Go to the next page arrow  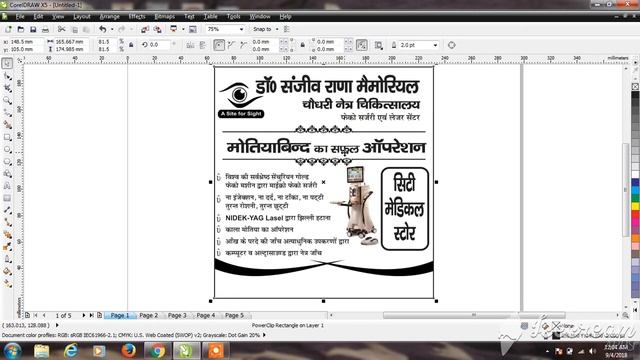coord(84,316)
